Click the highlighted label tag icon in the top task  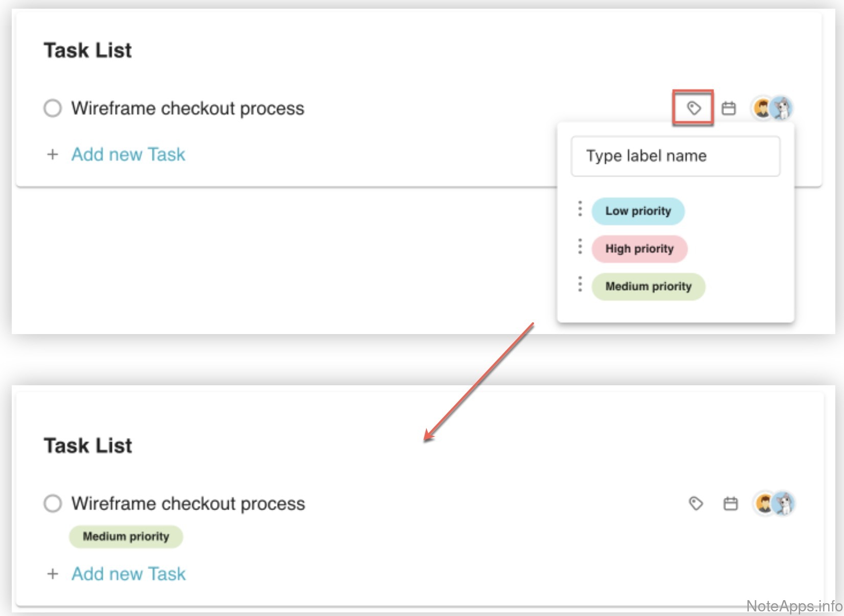693,108
